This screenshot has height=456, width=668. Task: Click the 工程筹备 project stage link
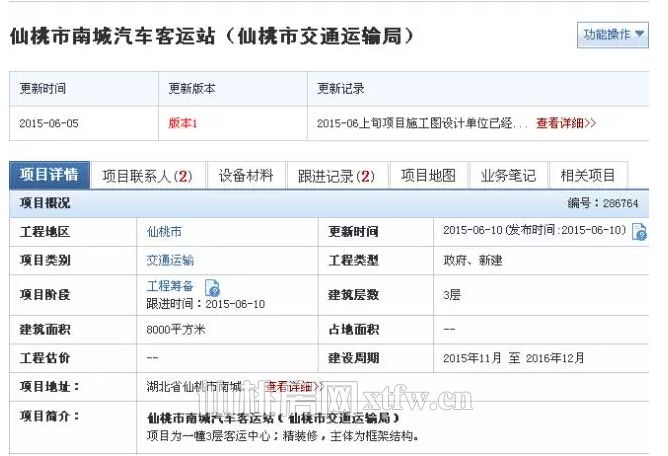170,286
